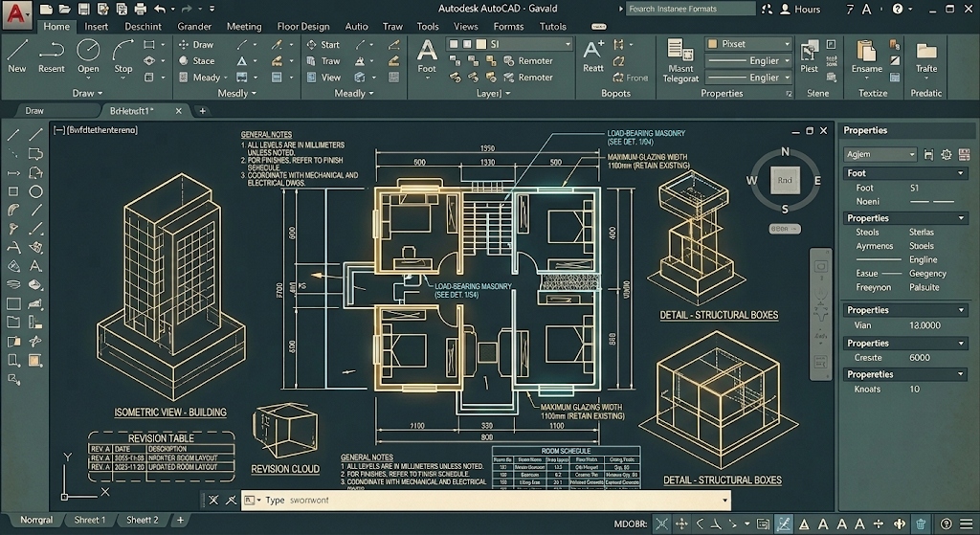980x535 pixels.
Task: Select the rectangle tool in the left toolbar
Action: (13, 191)
